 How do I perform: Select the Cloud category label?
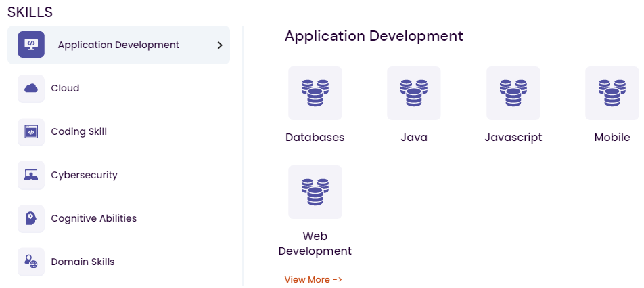point(65,88)
